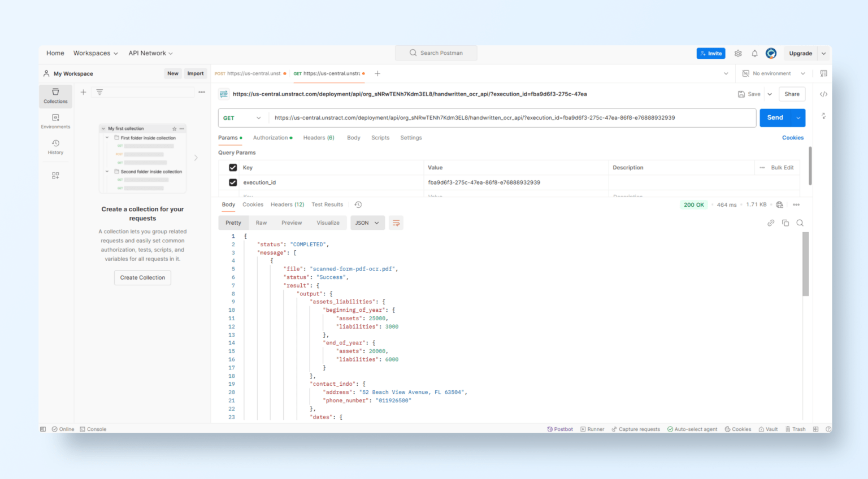Click the Create Collection button
This screenshot has height=479, width=868.
(x=142, y=277)
